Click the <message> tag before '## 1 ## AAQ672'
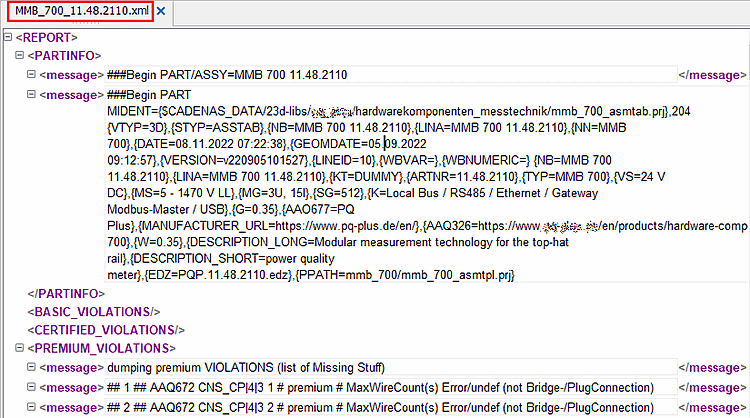Screen dimensions: 750x418 (x=72, y=388)
